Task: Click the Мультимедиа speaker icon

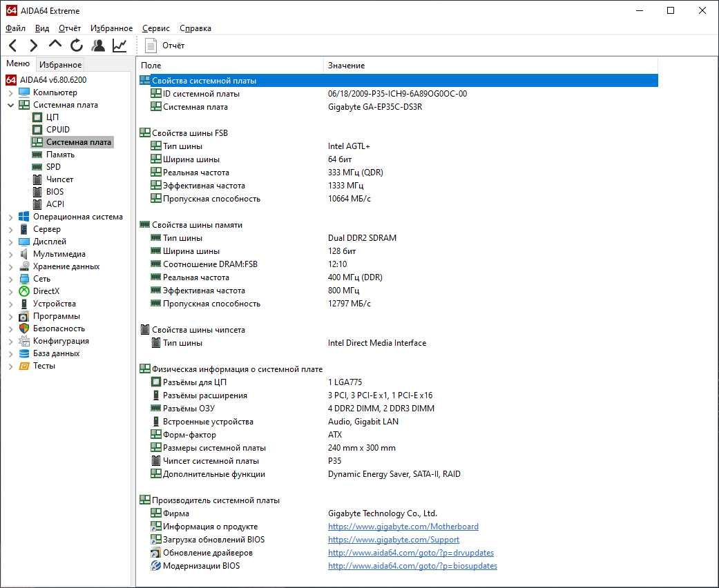Action: (24, 254)
